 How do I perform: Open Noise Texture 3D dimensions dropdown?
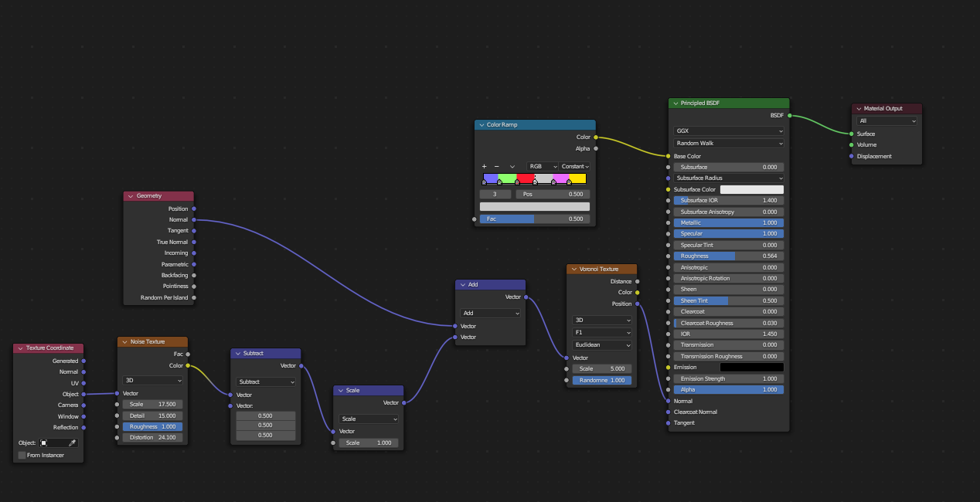[152, 380]
